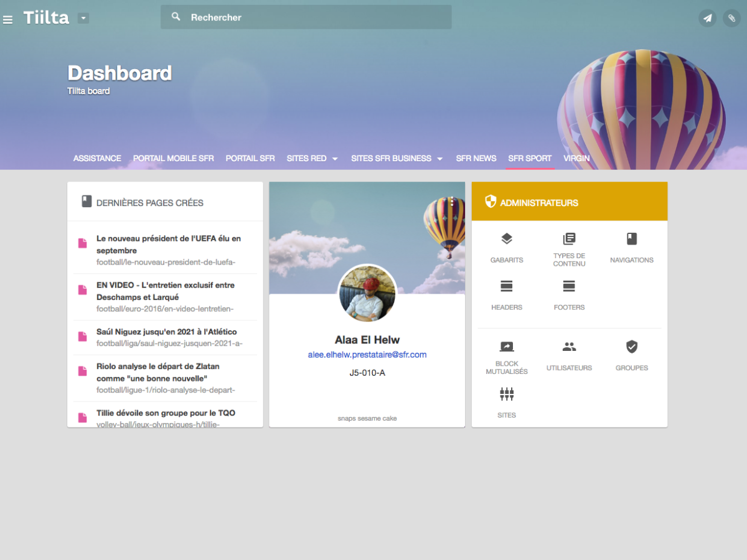Screen dimensions: 747x560
Task: Select the Assistance tab
Action: click(x=97, y=159)
